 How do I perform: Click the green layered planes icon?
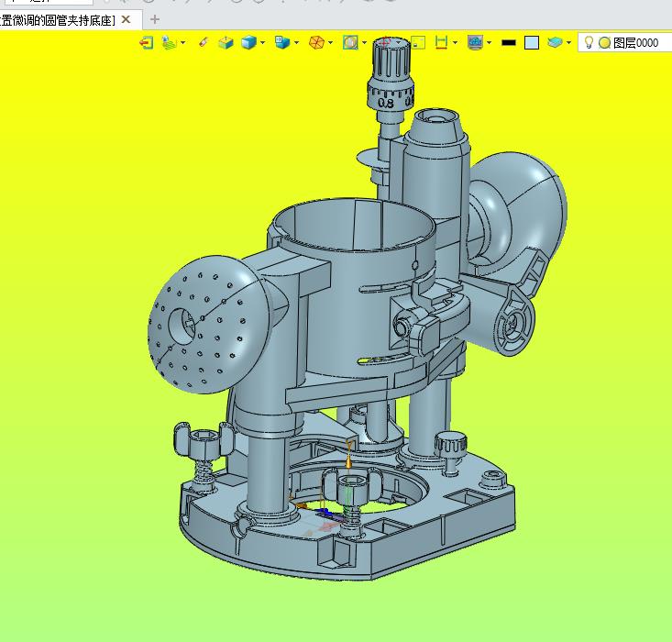[170, 43]
